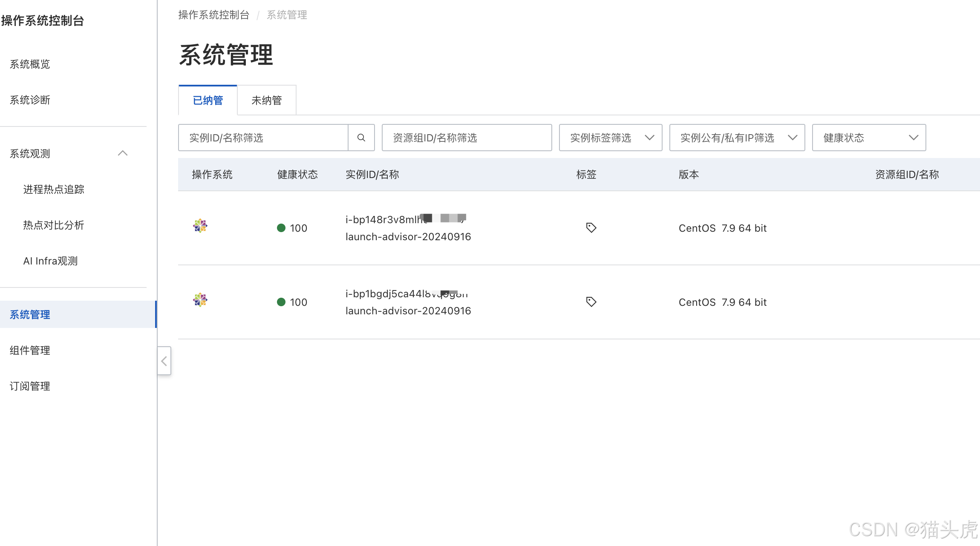Image resolution: width=980 pixels, height=546 pixels.
Task: Click the 操作系统控制台 breadcrumb link
Action: point(213,15)
